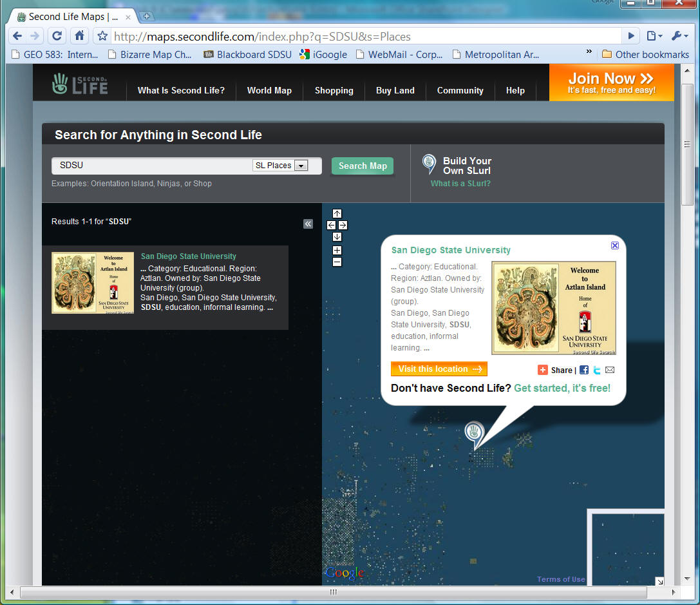Click the Second Life map pin marker
This screenshot has height=605, width=700.
(x=474, y=434)
